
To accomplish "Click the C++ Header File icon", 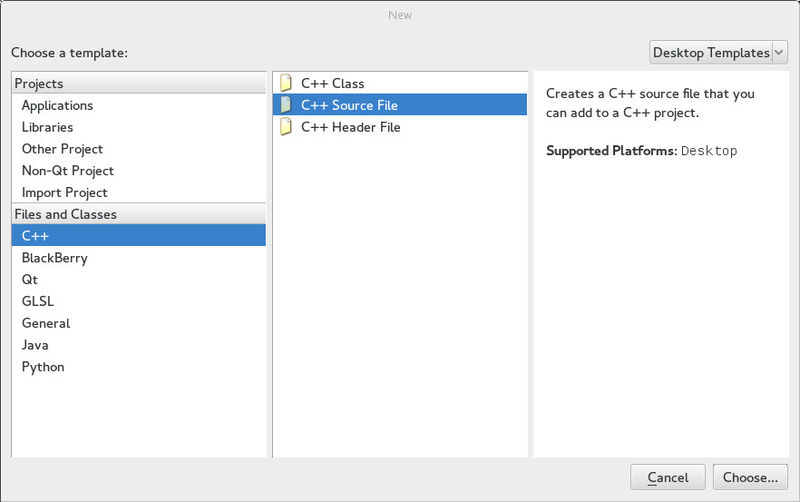I will tap(286, 127).
